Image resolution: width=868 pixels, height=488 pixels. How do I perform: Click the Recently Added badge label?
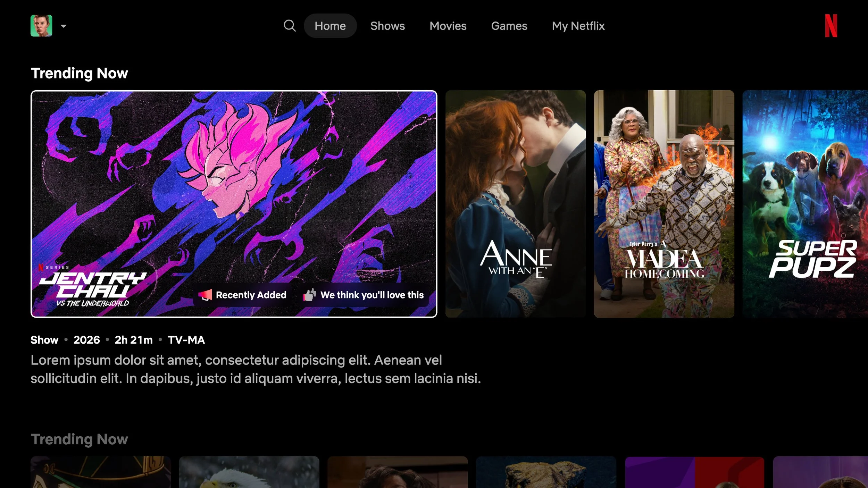251,295
